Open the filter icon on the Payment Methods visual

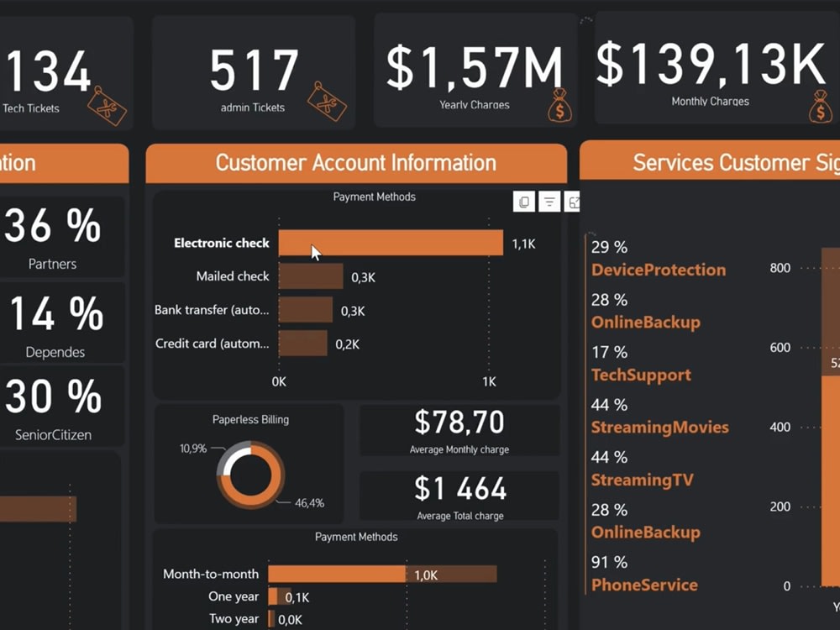(549, 202)
